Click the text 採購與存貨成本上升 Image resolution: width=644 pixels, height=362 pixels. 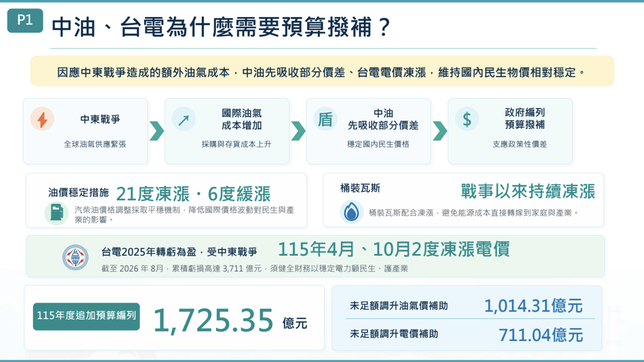[237, 144]
